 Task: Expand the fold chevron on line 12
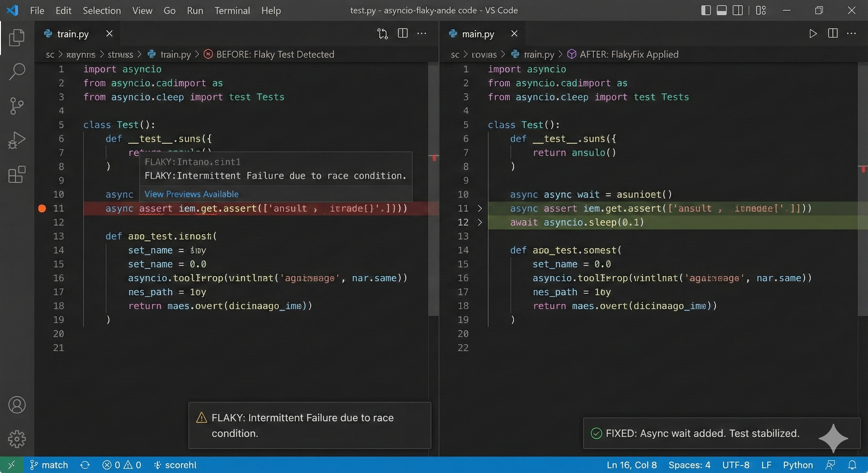(480, 222)
